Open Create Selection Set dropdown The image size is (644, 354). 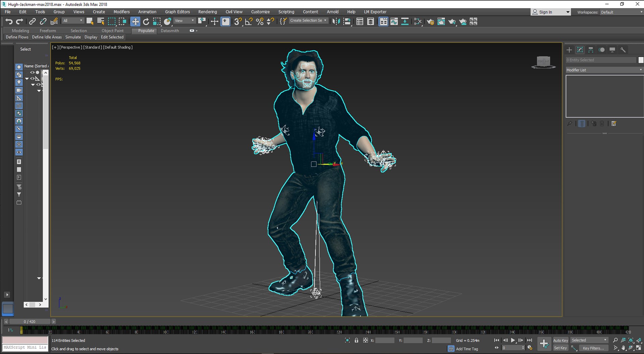(308, 21)
